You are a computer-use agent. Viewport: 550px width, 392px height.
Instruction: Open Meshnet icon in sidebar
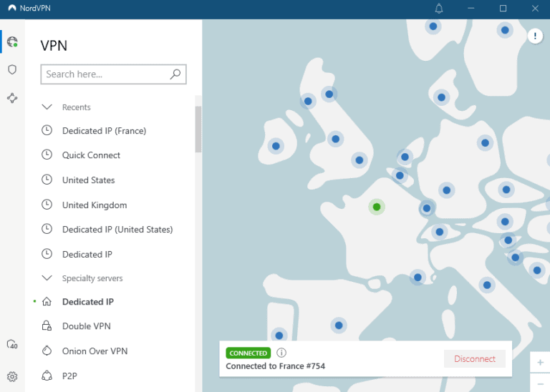[x=12, y=98]
